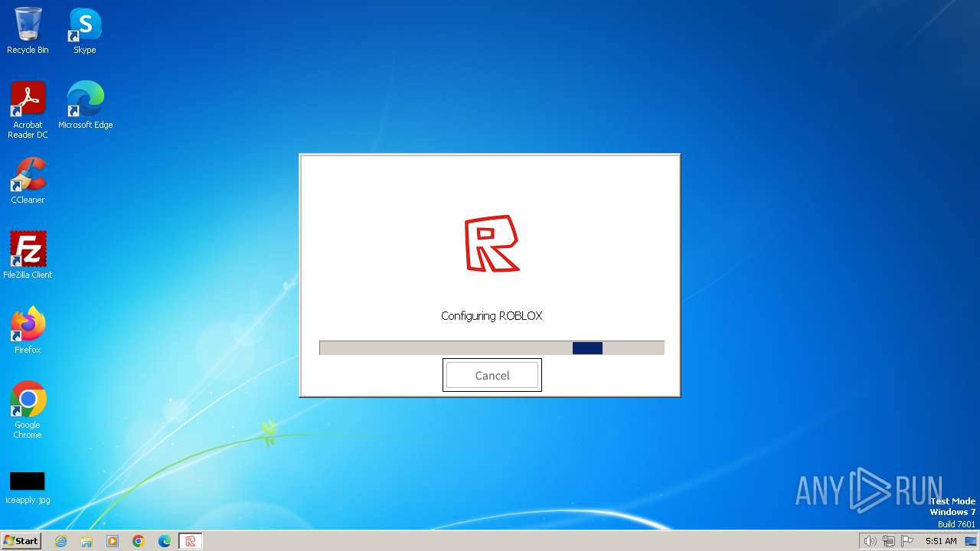Open the Start menu

pyautogui.click(x=21, y=541)
